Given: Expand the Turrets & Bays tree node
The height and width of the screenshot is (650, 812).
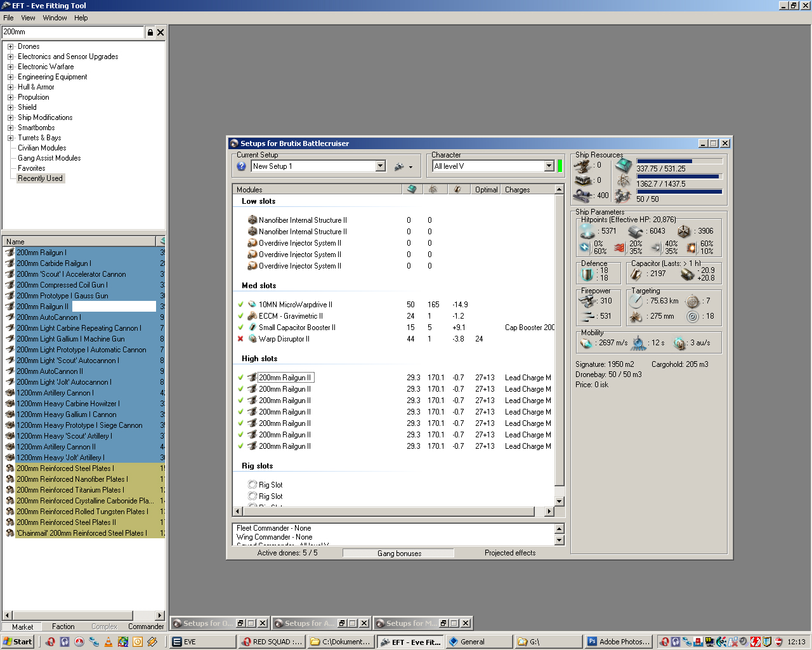Looking at the screenshot, I should [x=10, y=138].
